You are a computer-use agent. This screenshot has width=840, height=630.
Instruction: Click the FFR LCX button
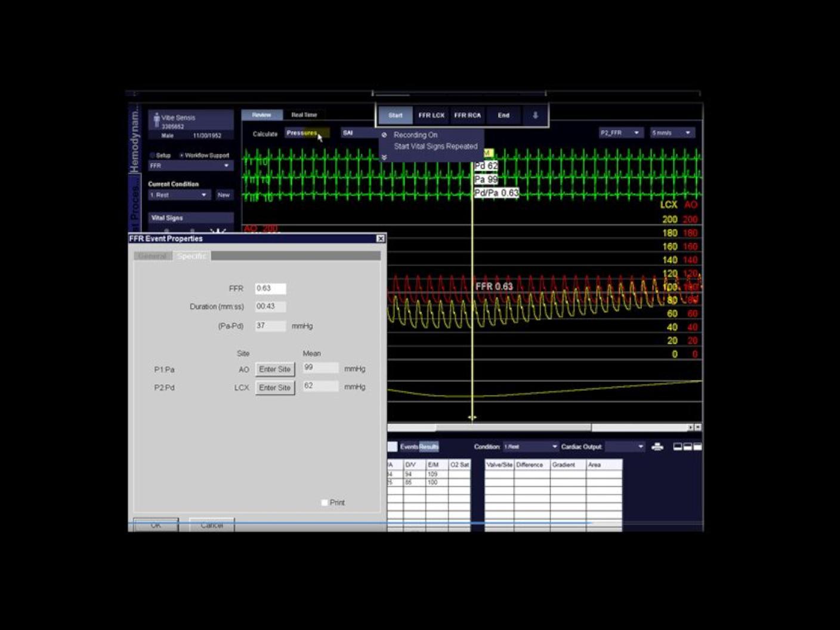[x=431, y=115]
